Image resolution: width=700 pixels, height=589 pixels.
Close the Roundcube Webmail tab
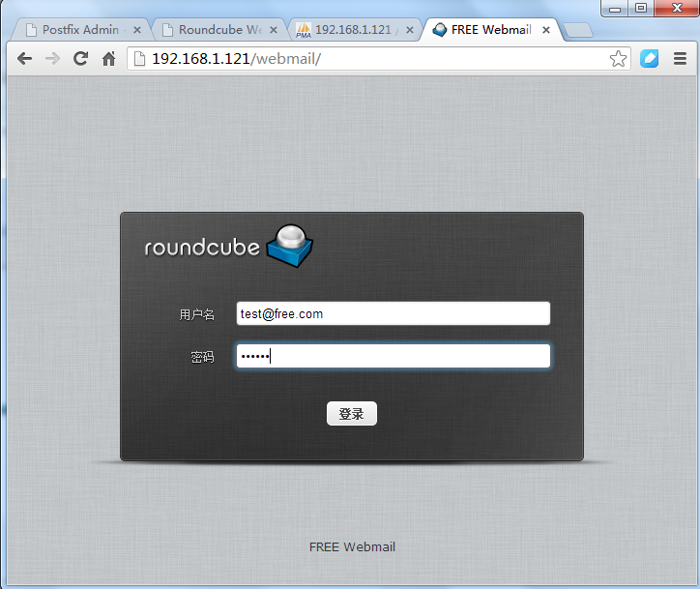point(274,30)
